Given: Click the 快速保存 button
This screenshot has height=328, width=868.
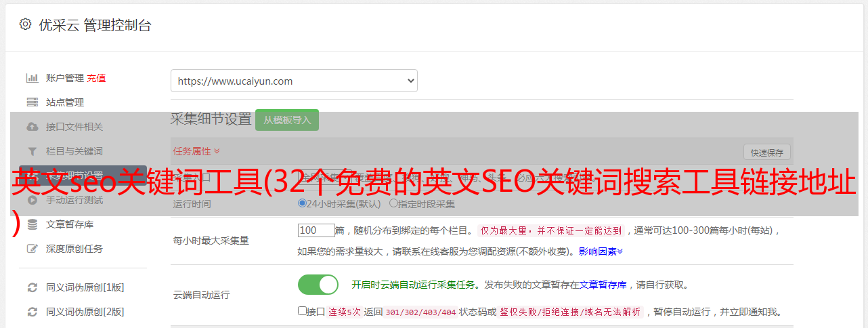Looking at the screenshot, I should pyautogui.click(x=766, y=152).
